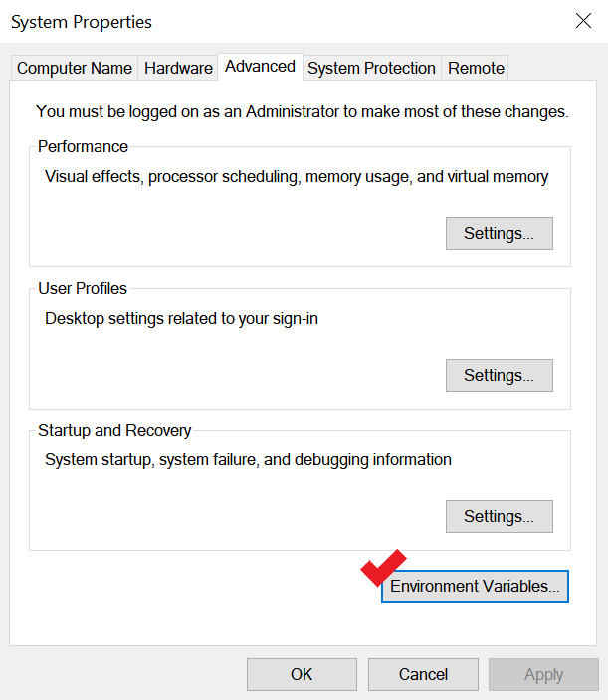Click the Administrator logon notice text
This screenshot has width=608, height=700.
point(303,111)
